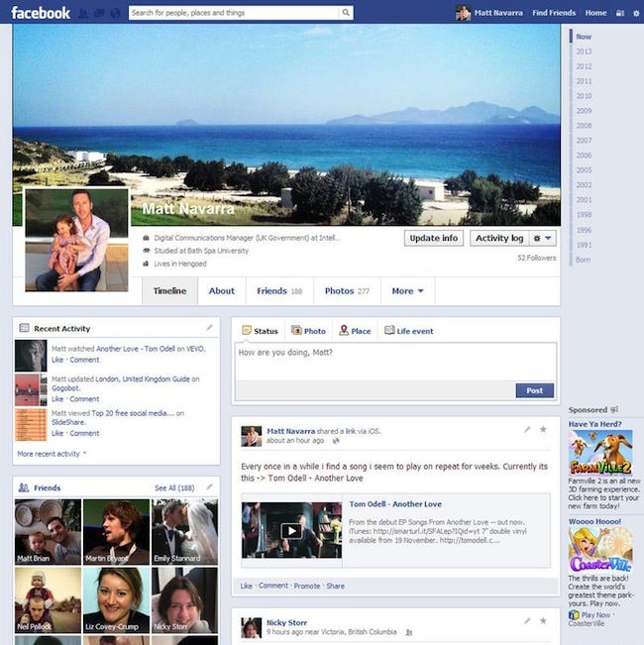Open privacy shortcuts lock icon

(620, 13)
